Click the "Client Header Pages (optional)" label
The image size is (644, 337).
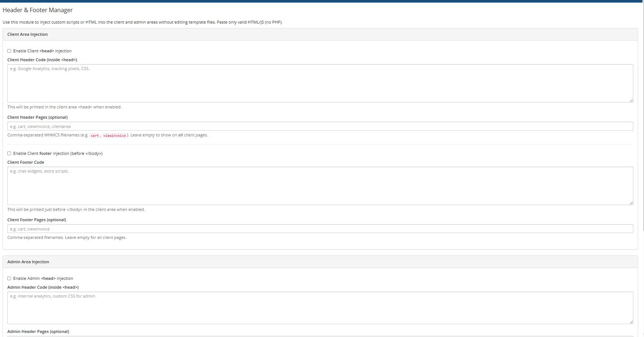point(38,118)
